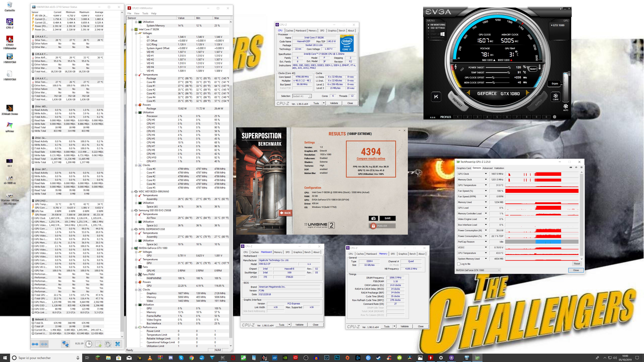The width and height of the screenshot is (644, 362).
Task: Close HWiNFO sensors with blue X icon
Action: coord(118,344)
